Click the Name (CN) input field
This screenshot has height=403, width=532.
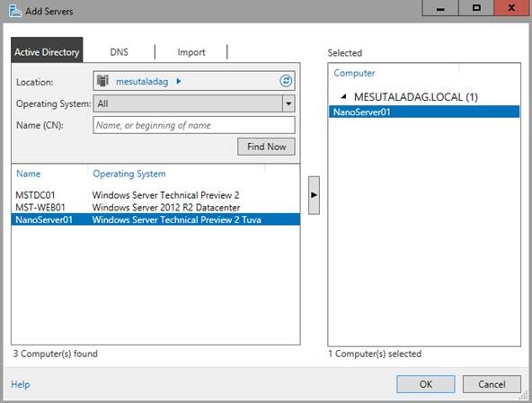point(194,125)
